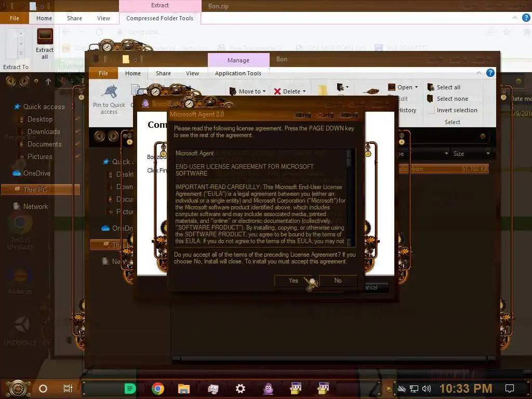
Task: Open green chat app on taskbar
Action: click(130, 389)
